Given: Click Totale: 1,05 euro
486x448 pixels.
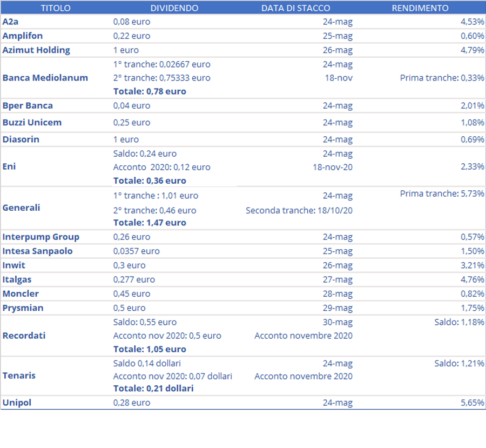Looking at the screenshot, I should tap(150, 349).
